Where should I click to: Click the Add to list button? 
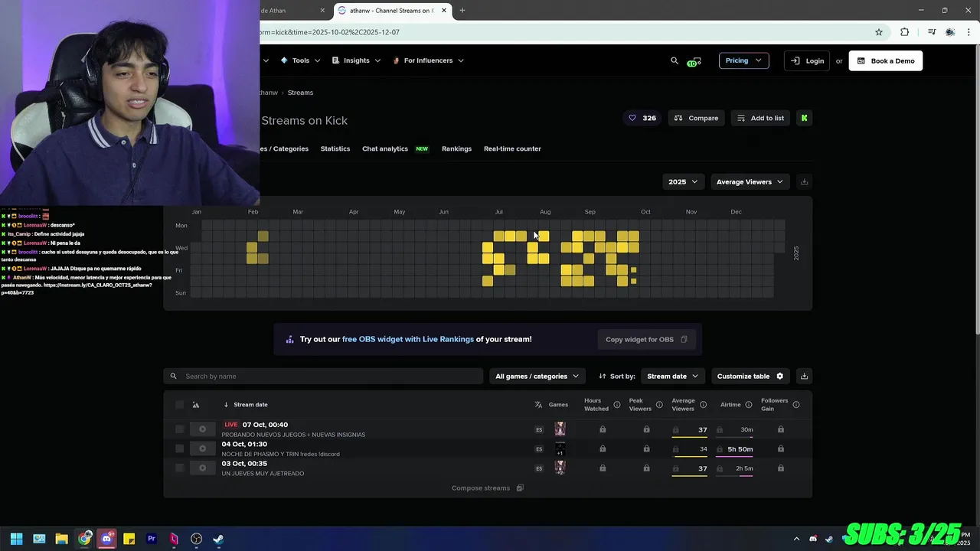pos(760,118)
